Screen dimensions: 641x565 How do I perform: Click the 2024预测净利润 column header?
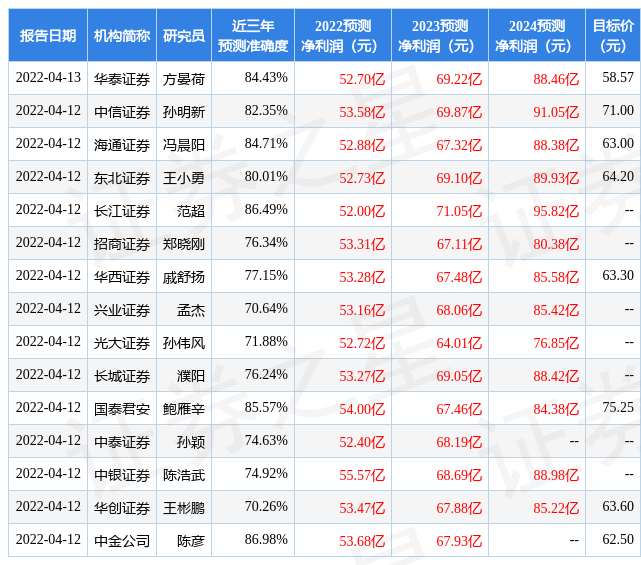537,36
